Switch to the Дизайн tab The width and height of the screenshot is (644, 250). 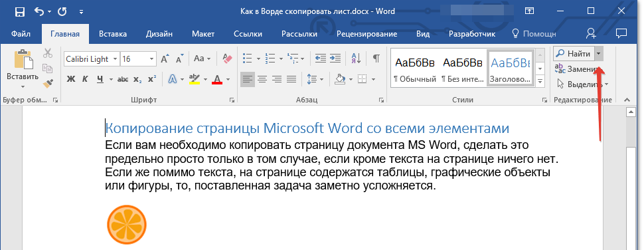[159, 34]
